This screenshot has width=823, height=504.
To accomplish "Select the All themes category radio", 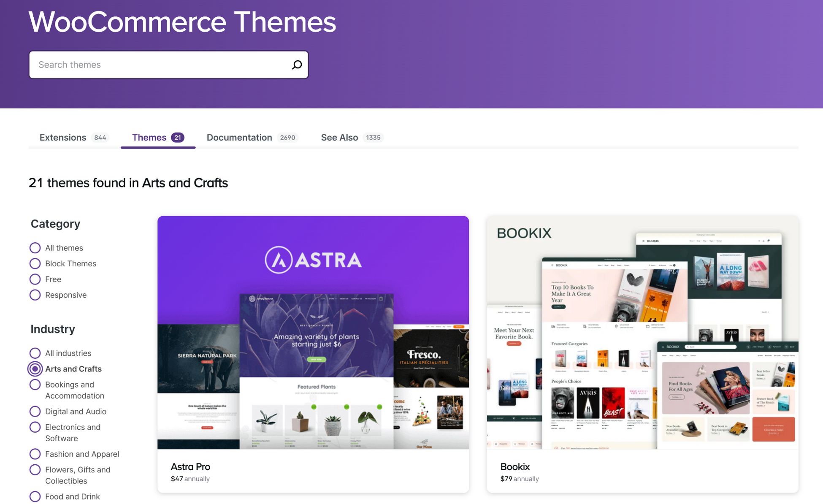I will pyautogui.click(x=35, y=248).
